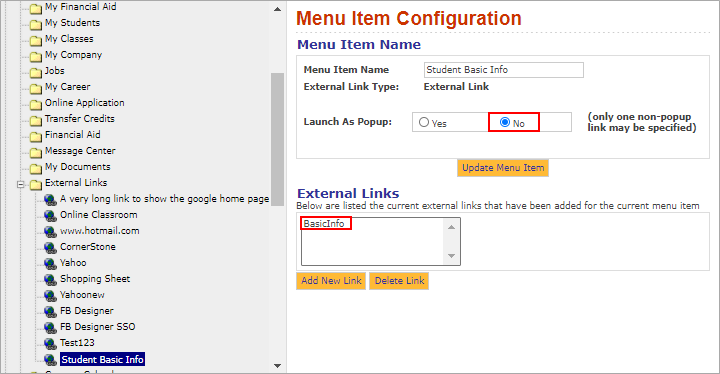Select No for Launch As Popup
Image resolution: width=720 pixels, height=374 pixels.
tap(505, 122)
